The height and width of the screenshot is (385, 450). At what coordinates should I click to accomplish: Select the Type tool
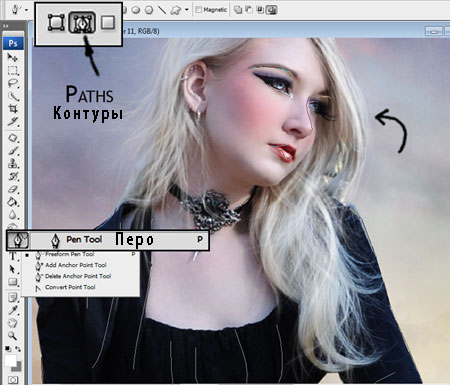[x=13, y=256]
